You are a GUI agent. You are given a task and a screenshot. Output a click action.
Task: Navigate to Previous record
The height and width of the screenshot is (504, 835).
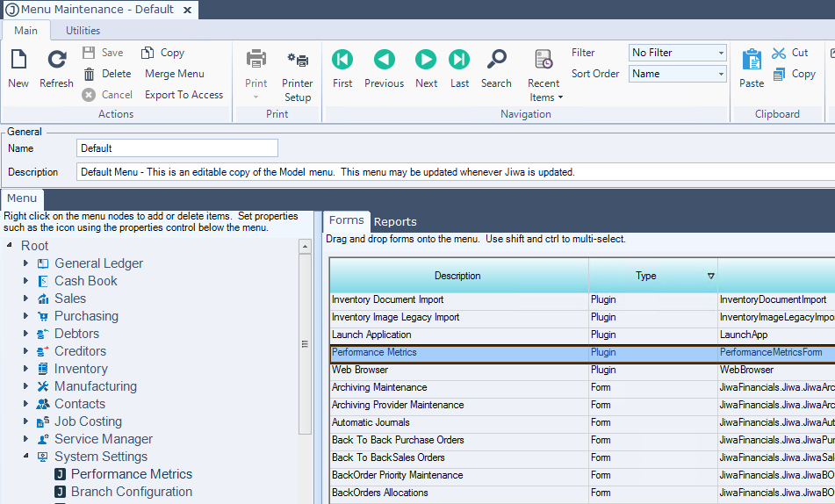(384, 60)
